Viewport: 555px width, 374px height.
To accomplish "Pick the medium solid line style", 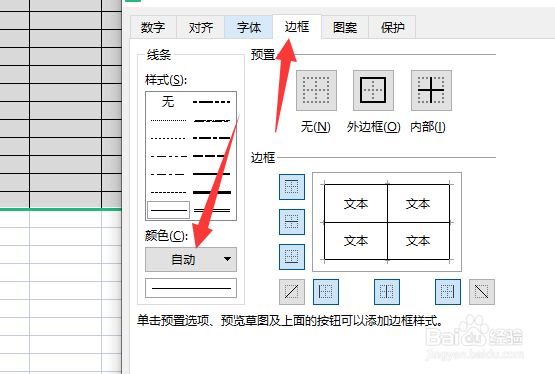I will click(212, 174).
